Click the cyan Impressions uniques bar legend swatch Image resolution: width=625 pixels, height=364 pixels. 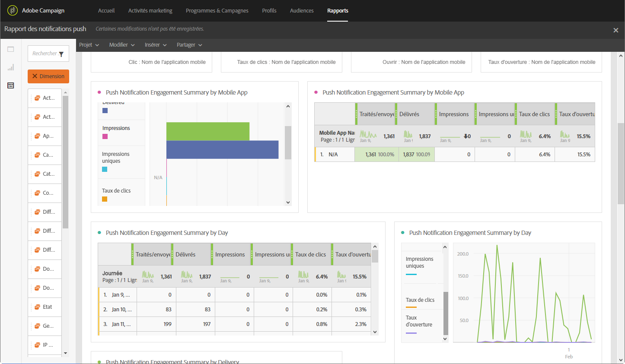click(x=105, y=169)
